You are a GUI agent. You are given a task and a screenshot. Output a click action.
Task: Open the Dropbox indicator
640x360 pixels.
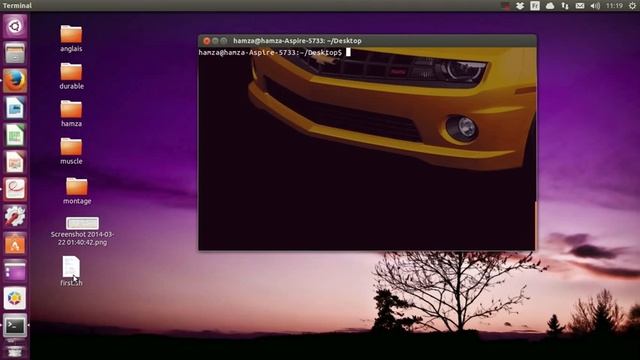520,6
